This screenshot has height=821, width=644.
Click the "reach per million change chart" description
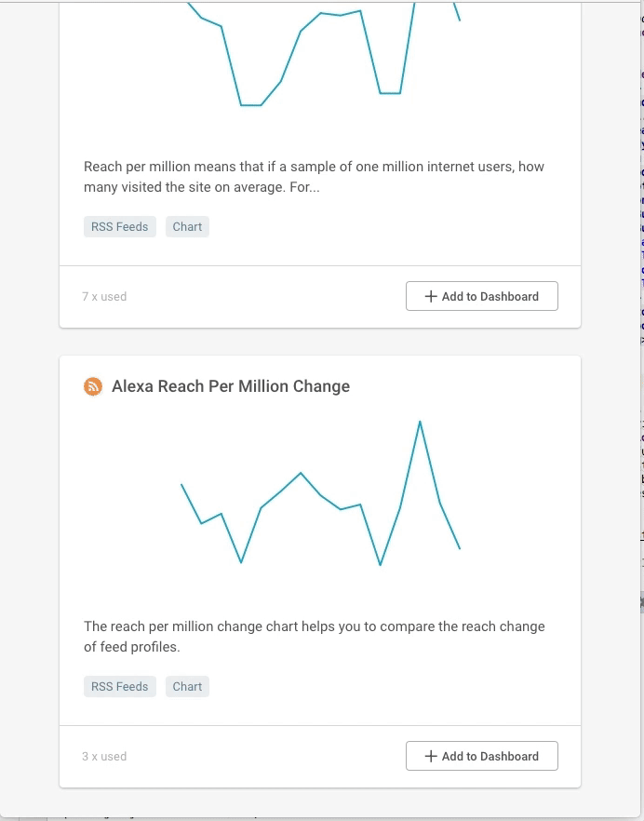[x=314, y=637]
